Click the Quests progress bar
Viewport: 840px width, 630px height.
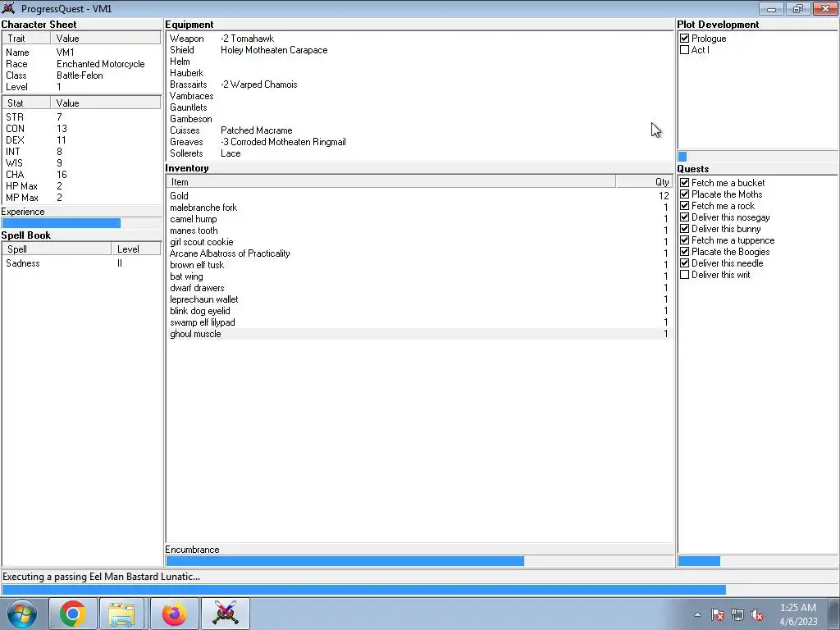coord(758,561)
